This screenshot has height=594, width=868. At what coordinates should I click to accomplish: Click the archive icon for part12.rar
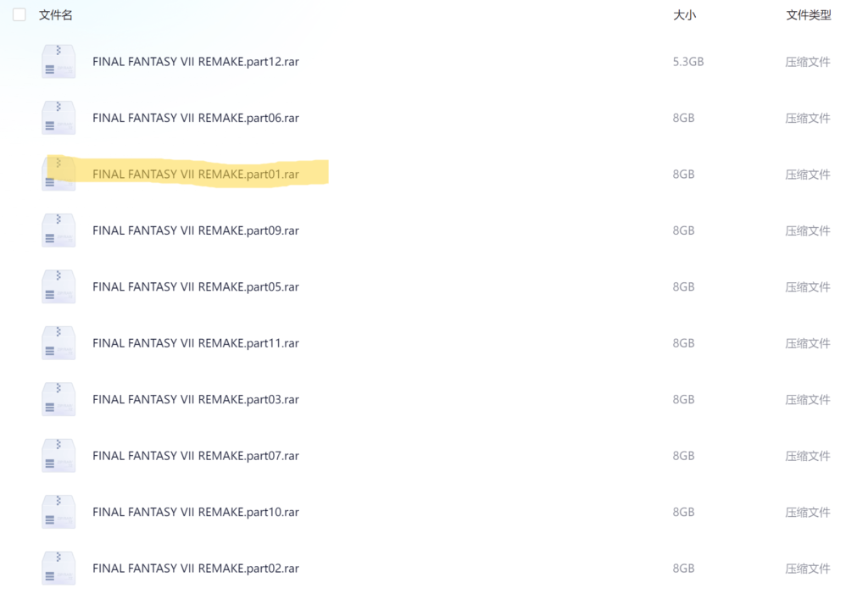coord(58,62)
